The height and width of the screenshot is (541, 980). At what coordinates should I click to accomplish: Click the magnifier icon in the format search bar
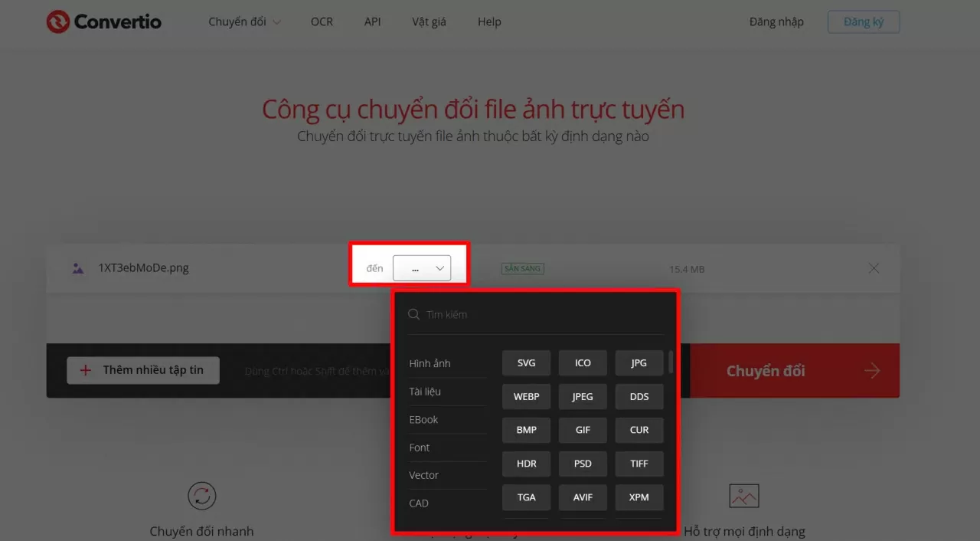(413, 314)
